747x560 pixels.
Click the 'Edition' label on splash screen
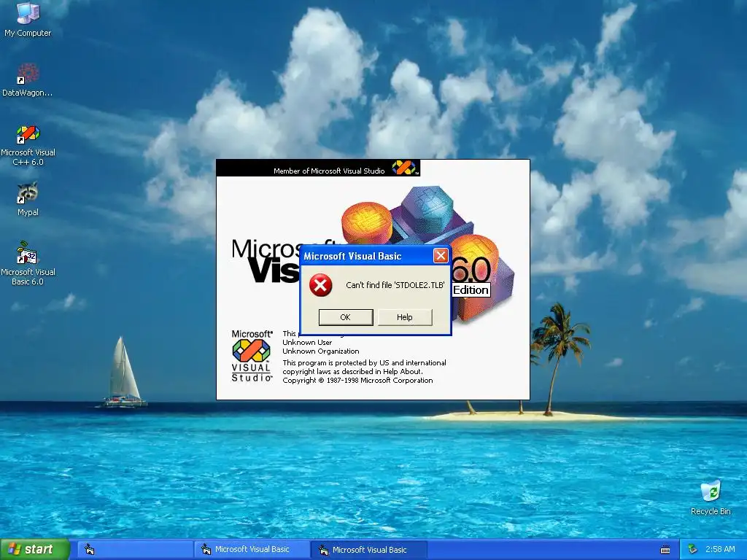pos(471,290)
